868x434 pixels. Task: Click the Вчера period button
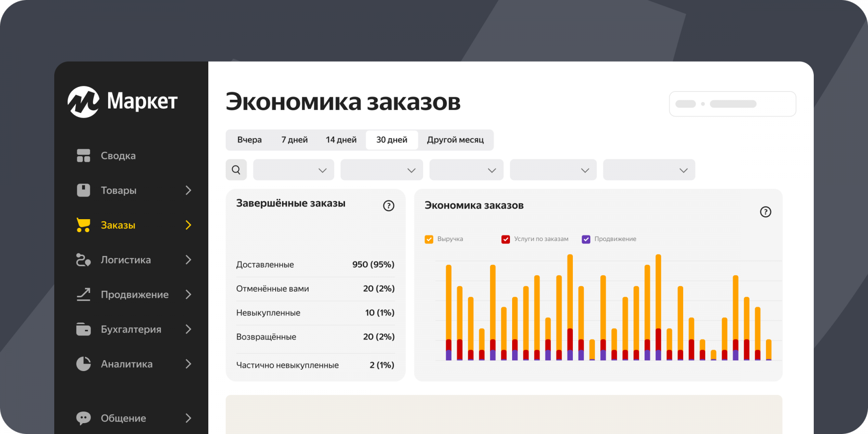pyautogui.click(x=250, y=140)
